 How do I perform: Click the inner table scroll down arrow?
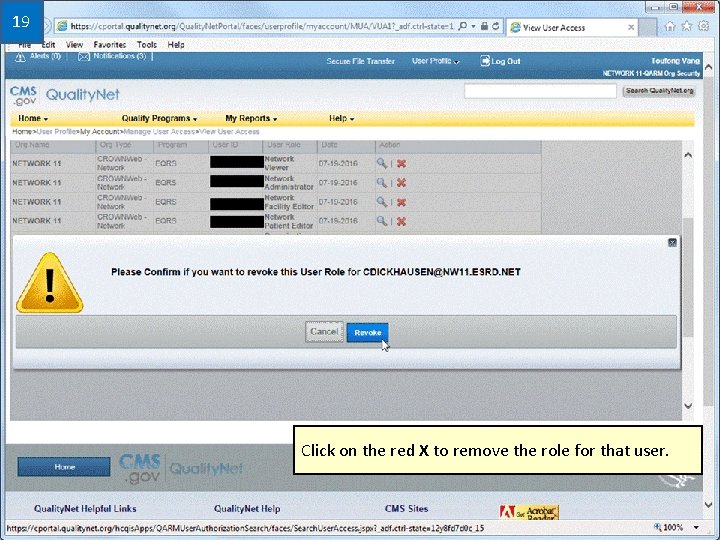click(688, 405)
